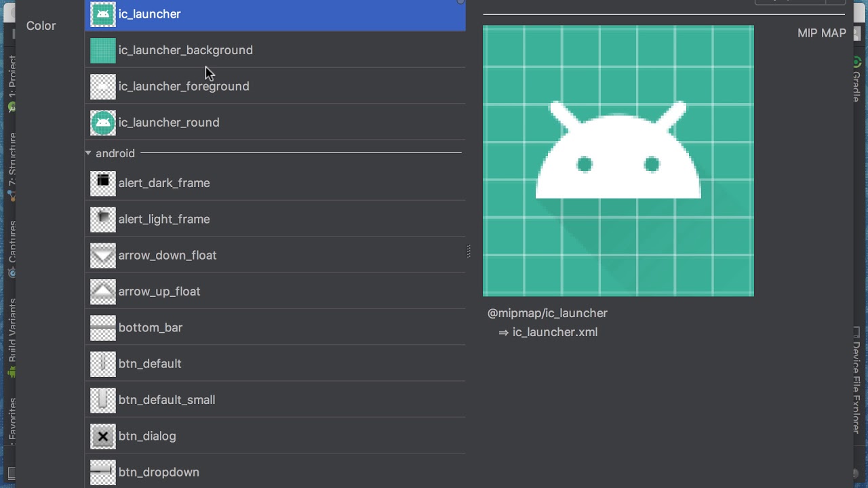Click the btn_default thumbnail icon

pyautogui.click(x=103, y=364)
